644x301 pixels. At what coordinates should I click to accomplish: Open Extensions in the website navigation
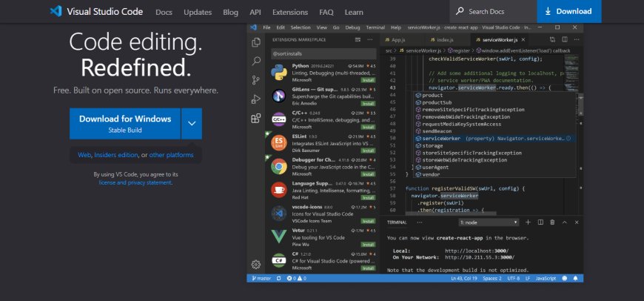pyautogui.click(x=290, y=13)
